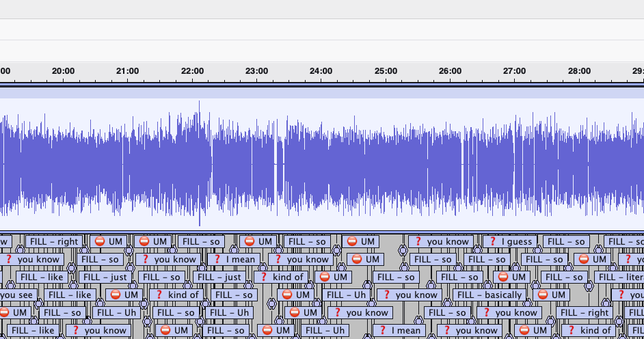The width and height of the screenshot is (644, 339).
Task: Click the 20:00 mark on the timeline ruler
Action: 63,71
